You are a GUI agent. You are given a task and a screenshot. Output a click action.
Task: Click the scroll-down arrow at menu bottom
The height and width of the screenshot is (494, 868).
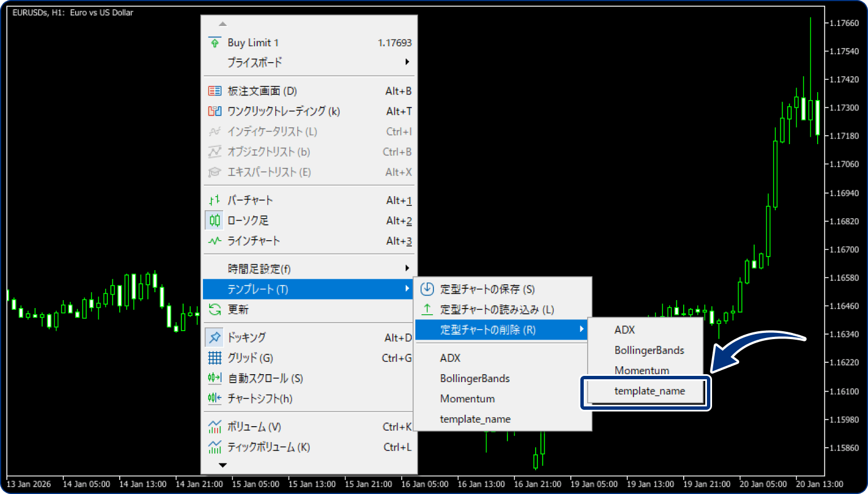223,465
